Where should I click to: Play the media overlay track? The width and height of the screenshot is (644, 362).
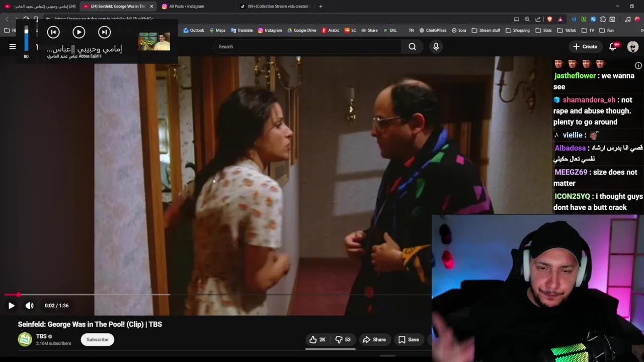(78, 32)
